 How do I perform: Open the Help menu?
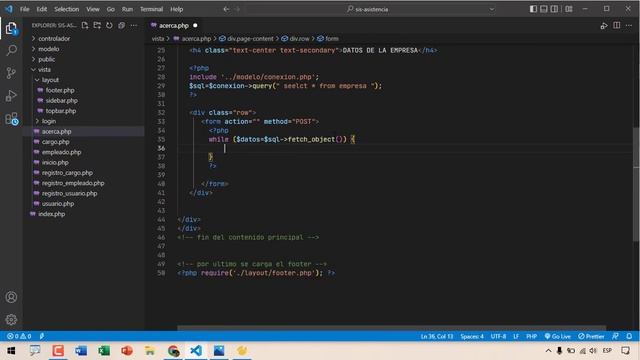[x=176, y=9]
